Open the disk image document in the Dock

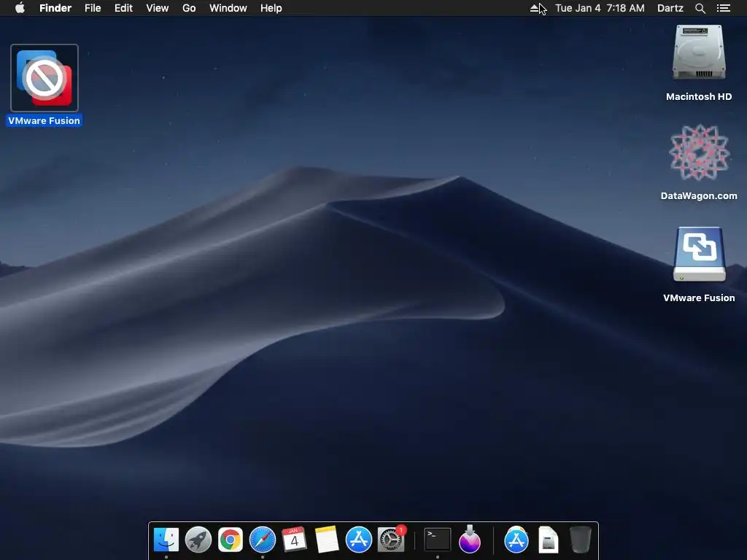549,540
